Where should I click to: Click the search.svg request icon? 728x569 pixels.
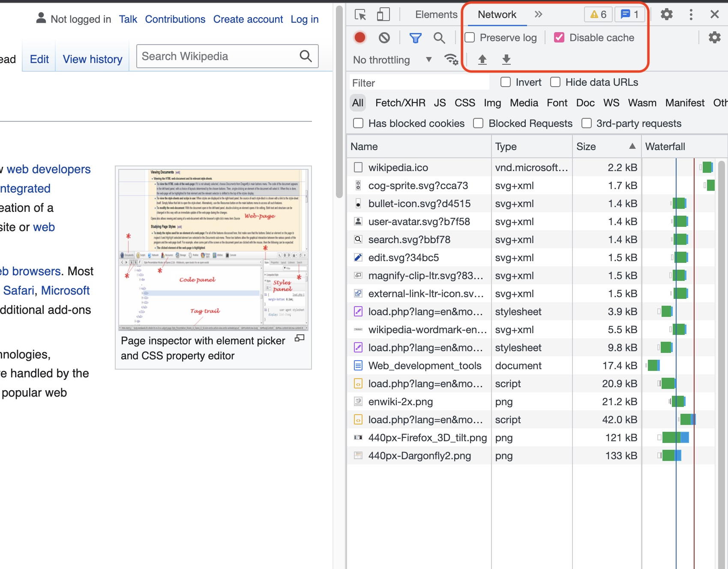pyautogui.click(x=358, y=239)
